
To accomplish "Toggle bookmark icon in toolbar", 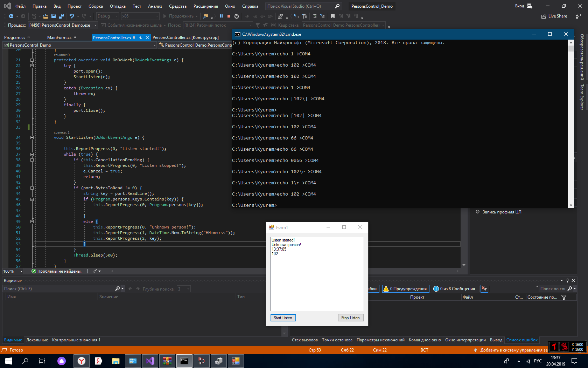I will (332, 16).
